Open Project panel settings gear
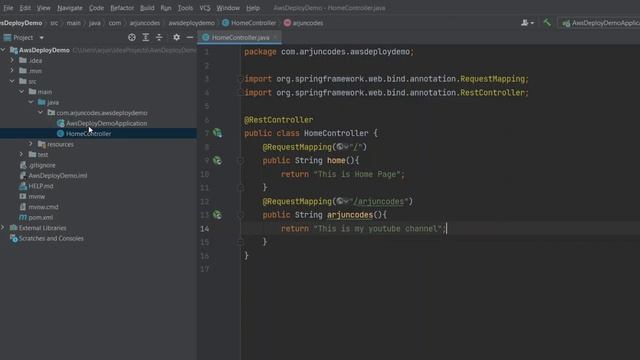This screenshot has height=360, width=640. 176,38
